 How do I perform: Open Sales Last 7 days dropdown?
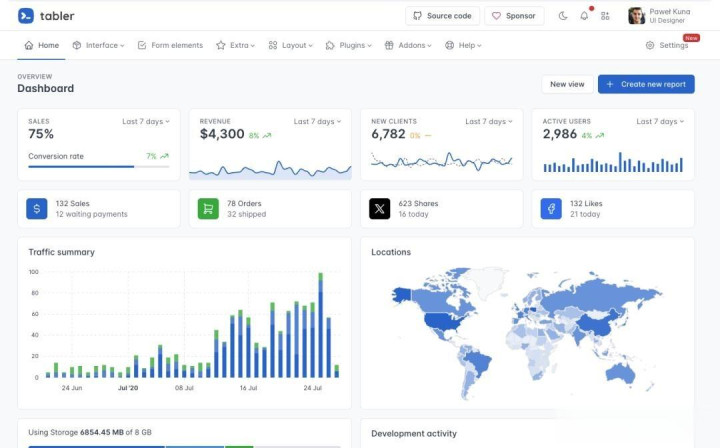coord(146,121)
